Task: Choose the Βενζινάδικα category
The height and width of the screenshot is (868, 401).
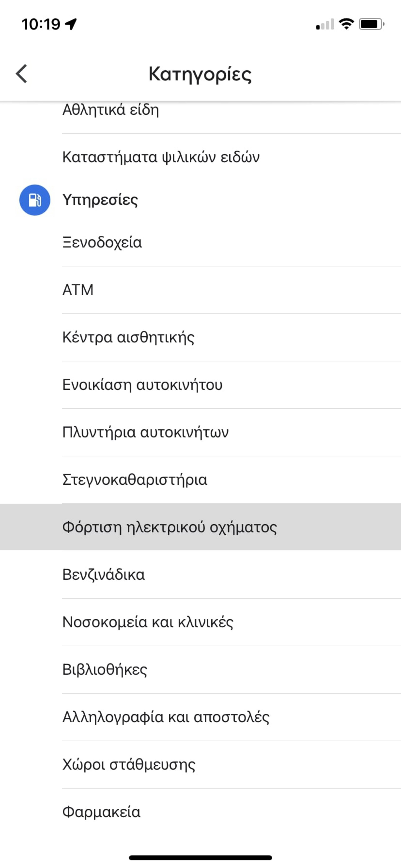Action: 103,575
